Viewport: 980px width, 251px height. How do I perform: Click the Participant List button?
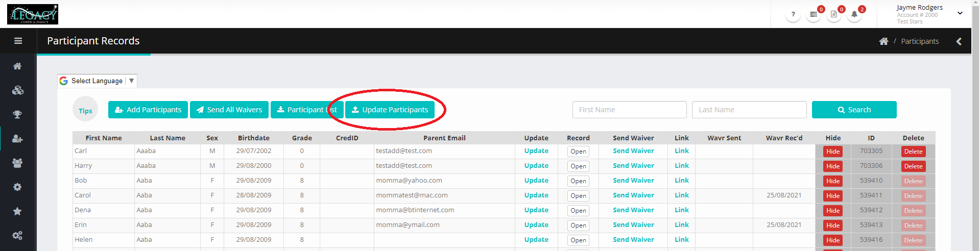coord(307,110)
